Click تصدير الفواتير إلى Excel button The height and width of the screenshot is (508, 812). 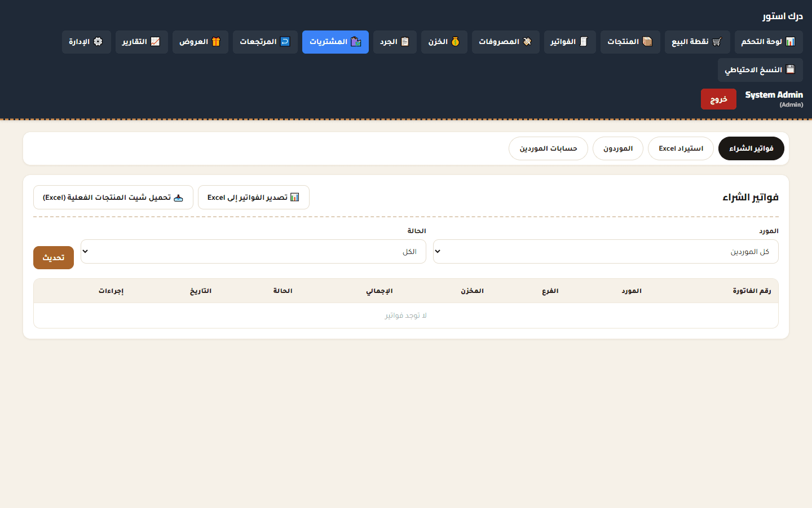(254, 198)
